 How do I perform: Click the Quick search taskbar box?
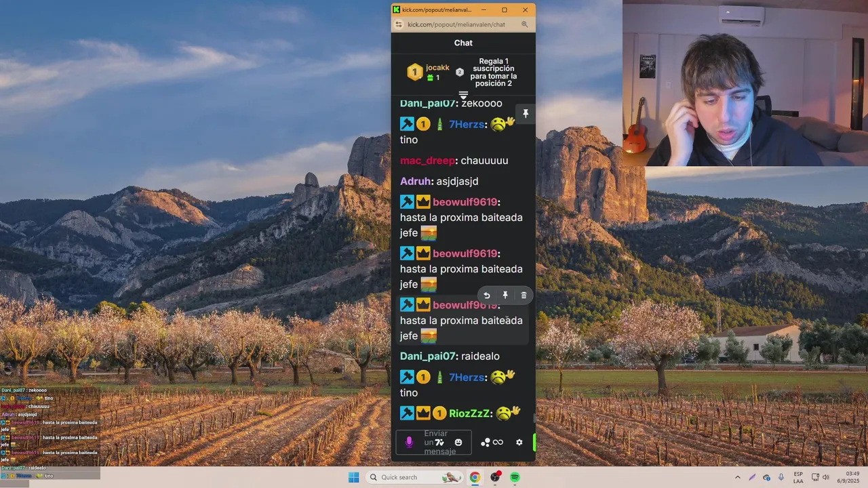(414, 477)
